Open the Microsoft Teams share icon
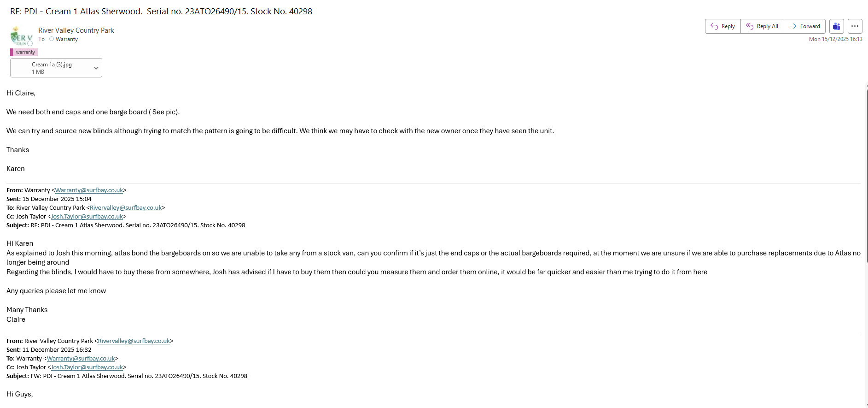The image size is (868, 408). pos(836,26)
